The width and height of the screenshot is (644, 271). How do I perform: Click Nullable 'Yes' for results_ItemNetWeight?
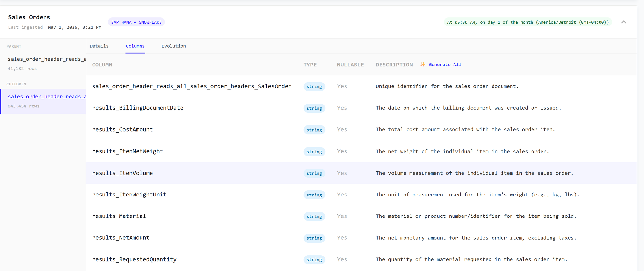pos(342,151)
